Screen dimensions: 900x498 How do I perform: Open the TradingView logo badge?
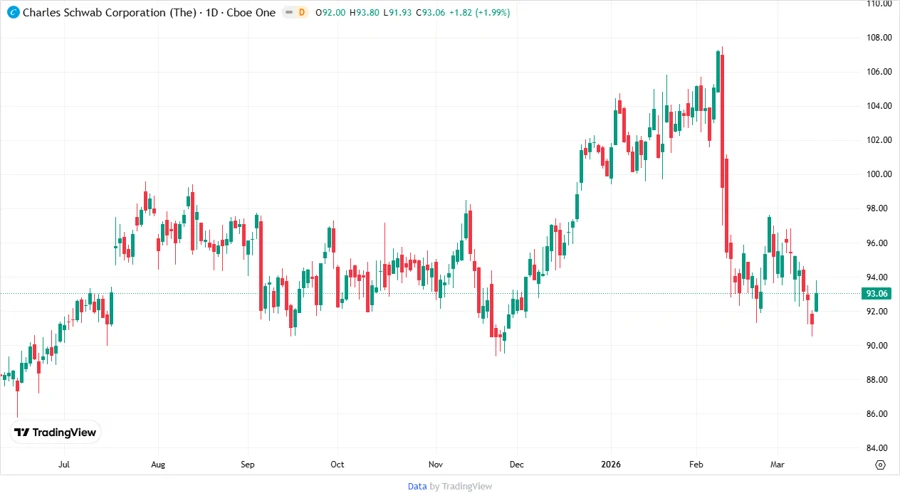(55, 432)
